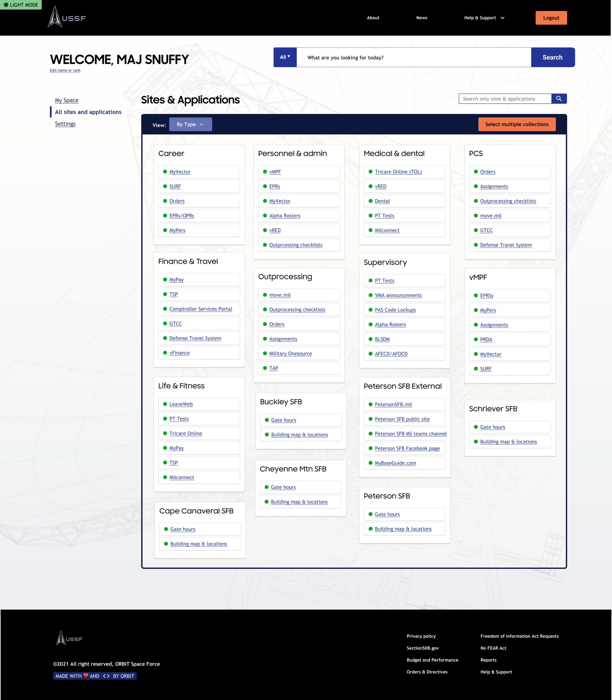Open Gate hours for Cape Canaveral SFB
The width and height of the screenshot is (612, 700).
coord(183,529)
